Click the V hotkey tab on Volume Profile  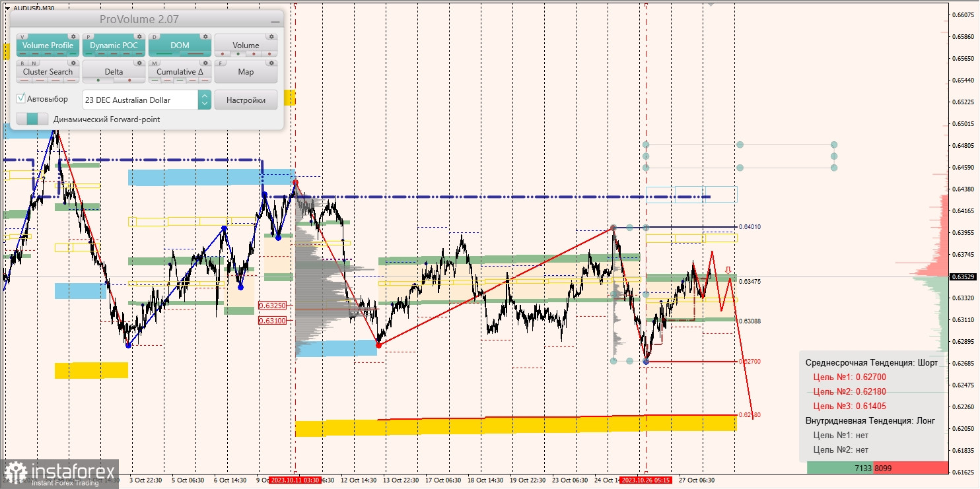click(22, 37)
